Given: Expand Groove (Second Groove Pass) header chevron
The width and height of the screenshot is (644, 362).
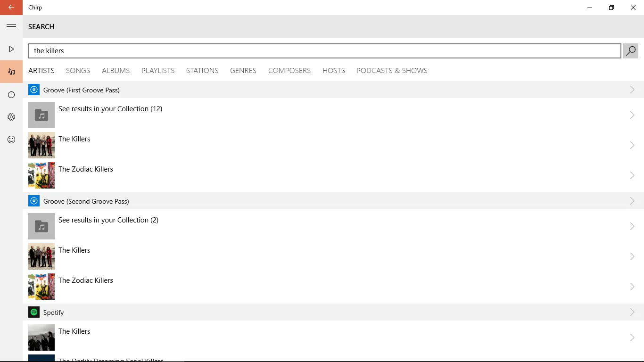Looking at the screenshot, I should [632, 201].
